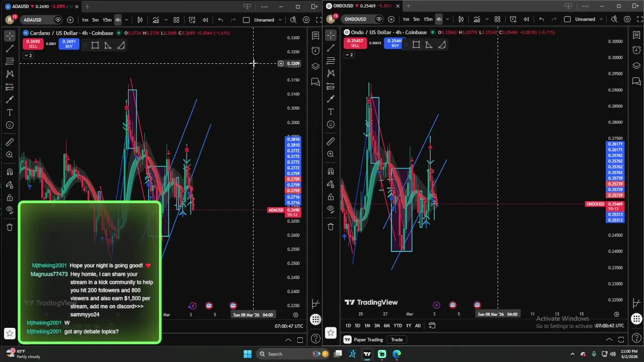Undo last action in ONDOUSD toolbar
Viewport: 644px width, 362px height.
click(541, 19)
